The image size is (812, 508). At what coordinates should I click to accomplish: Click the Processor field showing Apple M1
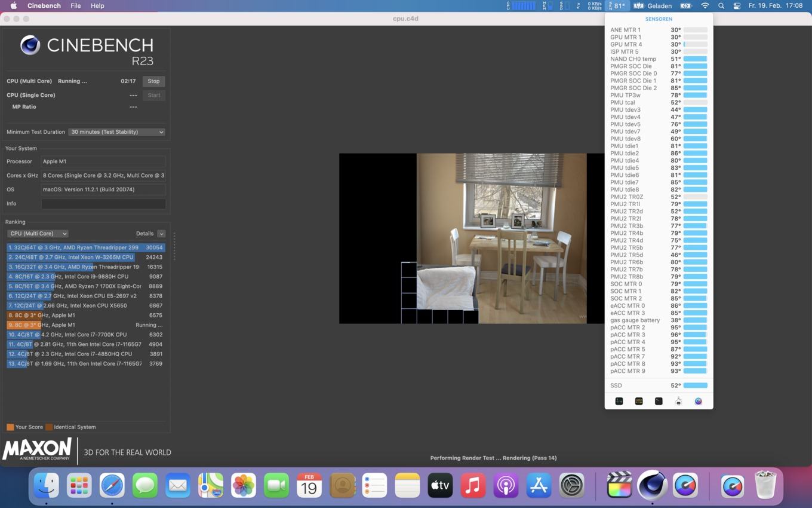(x=103, y=161)
